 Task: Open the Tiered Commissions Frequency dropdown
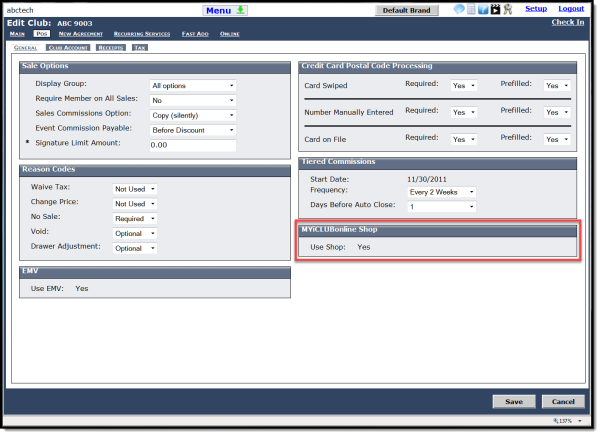[x=439, y=191]
